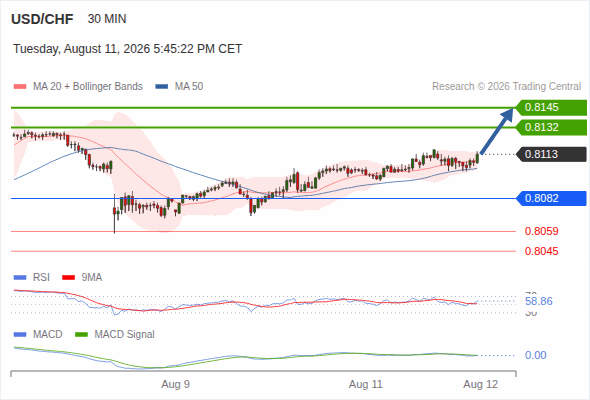Click the USD/CHF chart title
This screenshot has height=400, width=590.
[42, 19]
